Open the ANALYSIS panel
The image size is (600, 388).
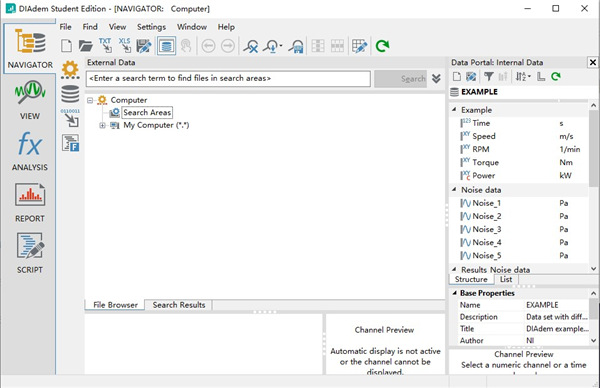(x=30, y=151)
